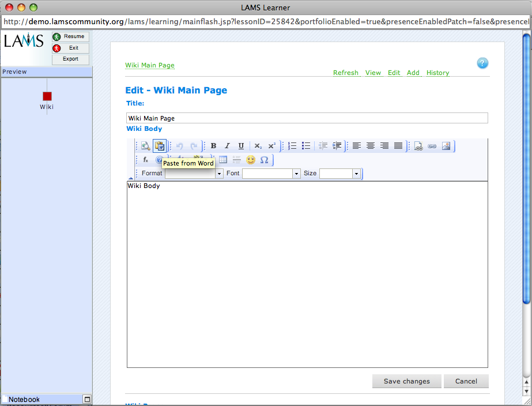Insert a smiley emoticon
Viewport: 532px width, 406px height.
(251, 160)
